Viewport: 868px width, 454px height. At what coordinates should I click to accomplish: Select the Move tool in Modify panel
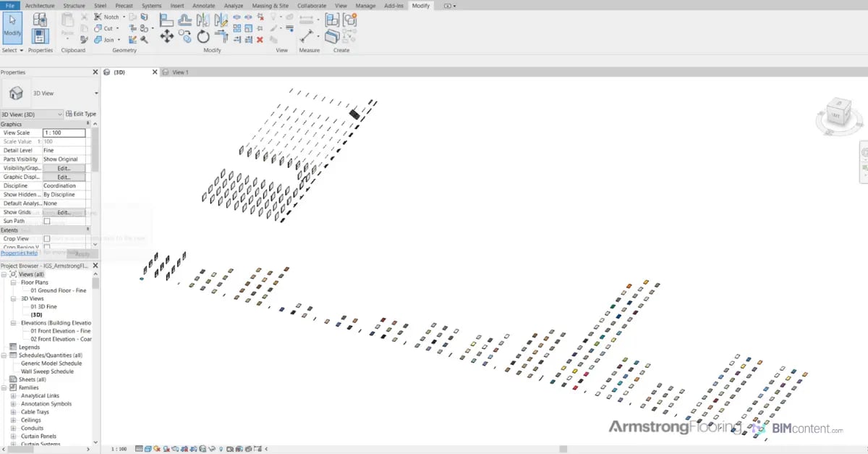tap(166, 35)
